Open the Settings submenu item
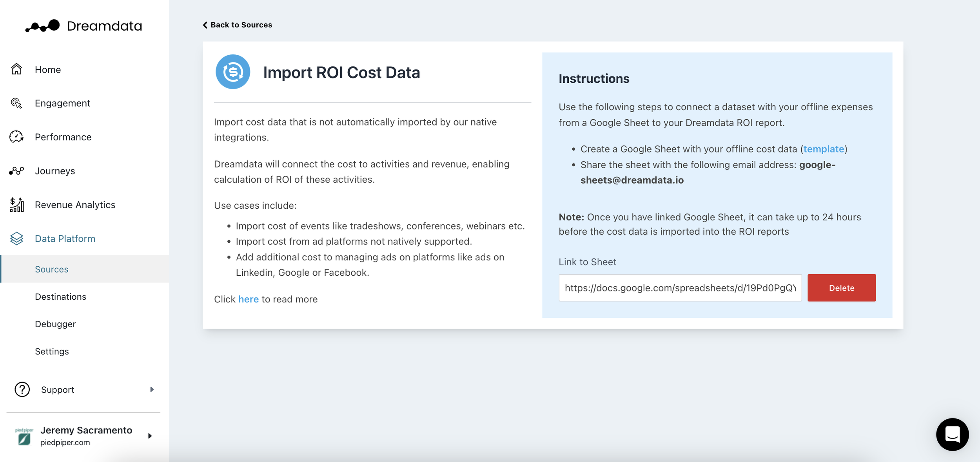The height and width of the screenshot is (462, 980). (52, 351)
